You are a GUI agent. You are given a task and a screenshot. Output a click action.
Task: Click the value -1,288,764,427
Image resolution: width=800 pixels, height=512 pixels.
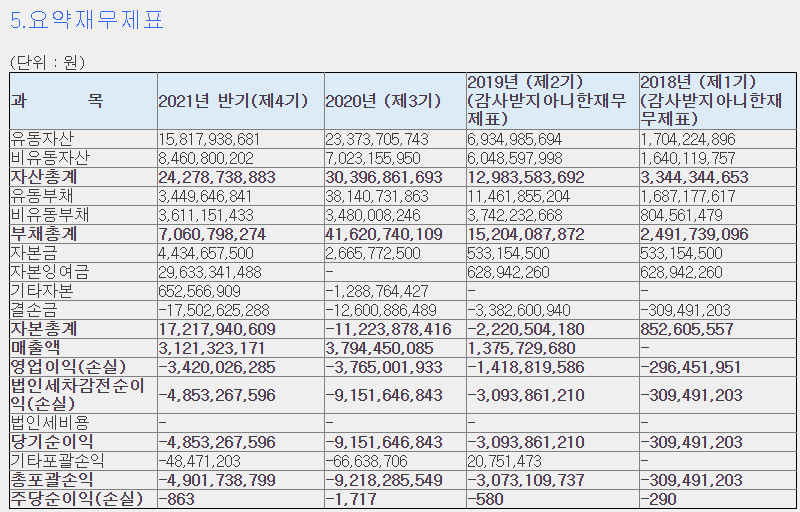click(x=377, y=291)
